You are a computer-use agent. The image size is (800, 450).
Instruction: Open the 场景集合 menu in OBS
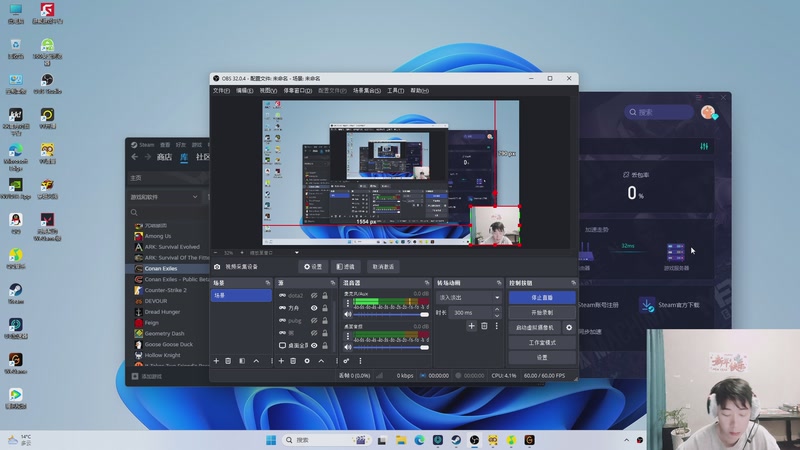[x=367, y=91]
